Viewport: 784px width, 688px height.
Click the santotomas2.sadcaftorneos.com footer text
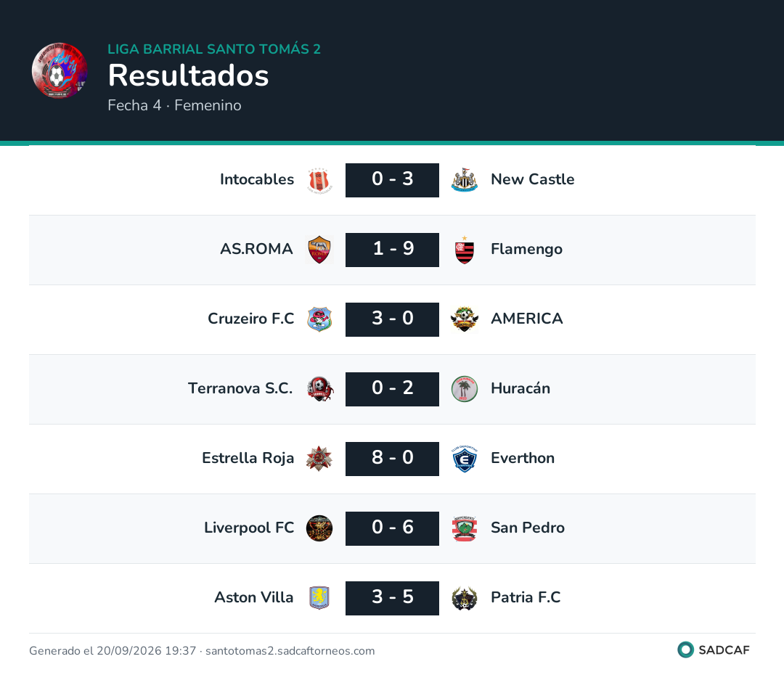tap(290, 651)
